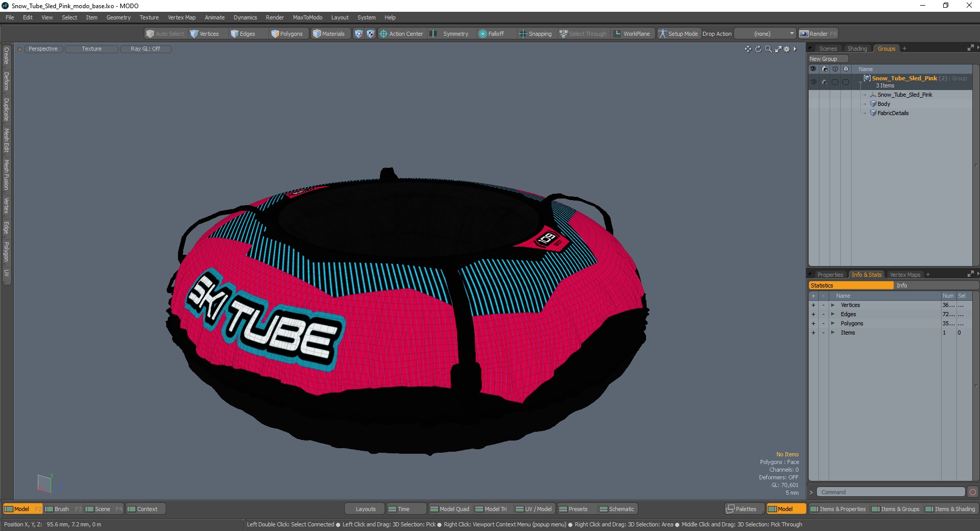Click the Items mode icon beside Materials

pos(359,34)
